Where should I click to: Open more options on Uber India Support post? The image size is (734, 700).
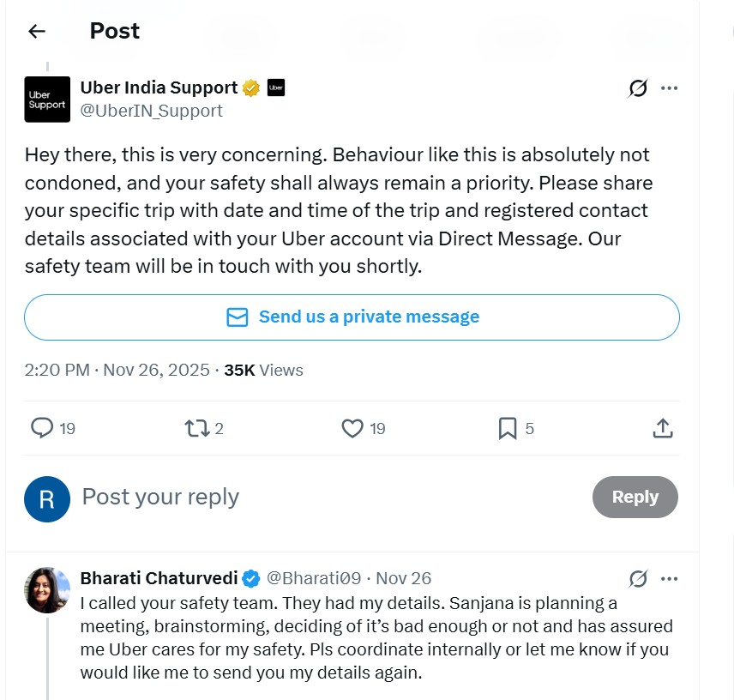click(670, 88)
